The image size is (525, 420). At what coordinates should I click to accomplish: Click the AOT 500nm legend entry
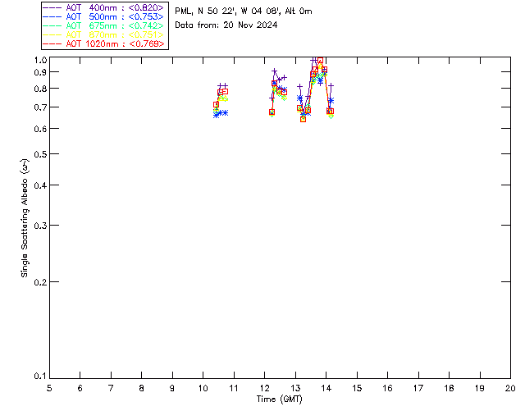(104, 16)
